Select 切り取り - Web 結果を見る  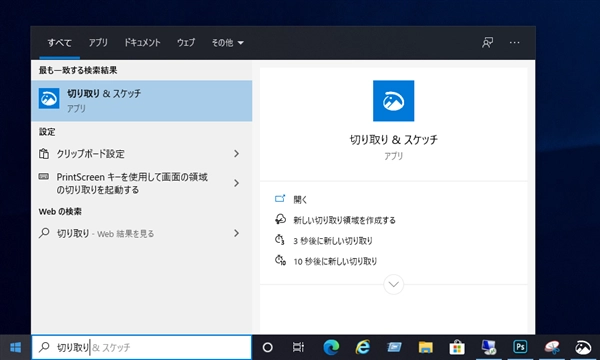tap(142, 233)
